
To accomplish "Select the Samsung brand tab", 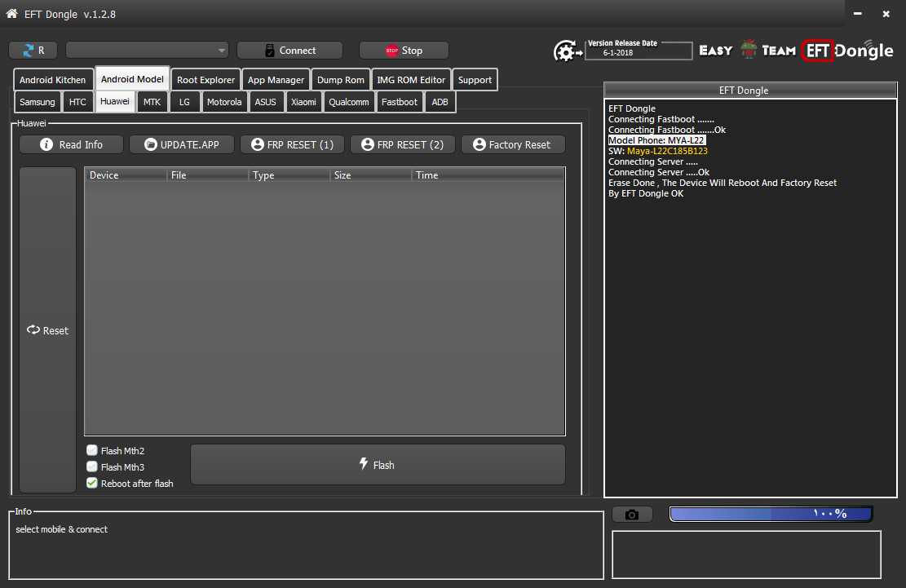I will [37, 102].
